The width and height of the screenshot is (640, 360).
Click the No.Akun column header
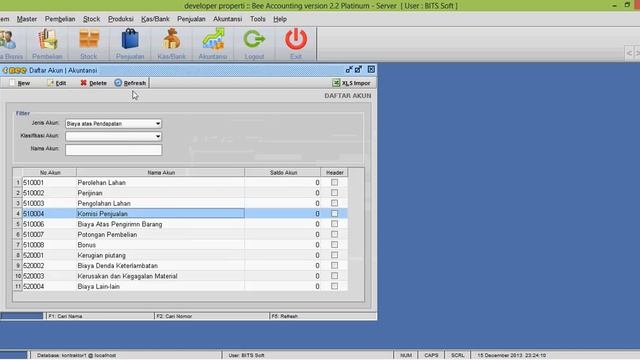tap(49, 173)
